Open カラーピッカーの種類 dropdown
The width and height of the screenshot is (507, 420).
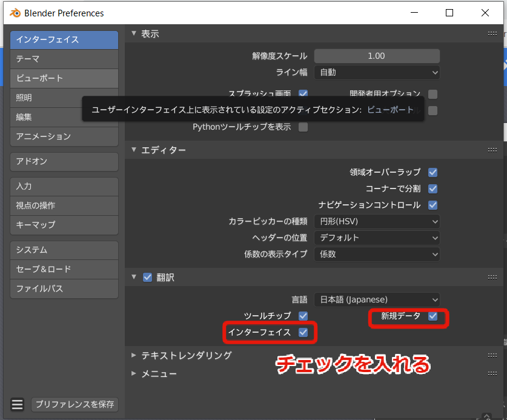click(x=377, y=222)
